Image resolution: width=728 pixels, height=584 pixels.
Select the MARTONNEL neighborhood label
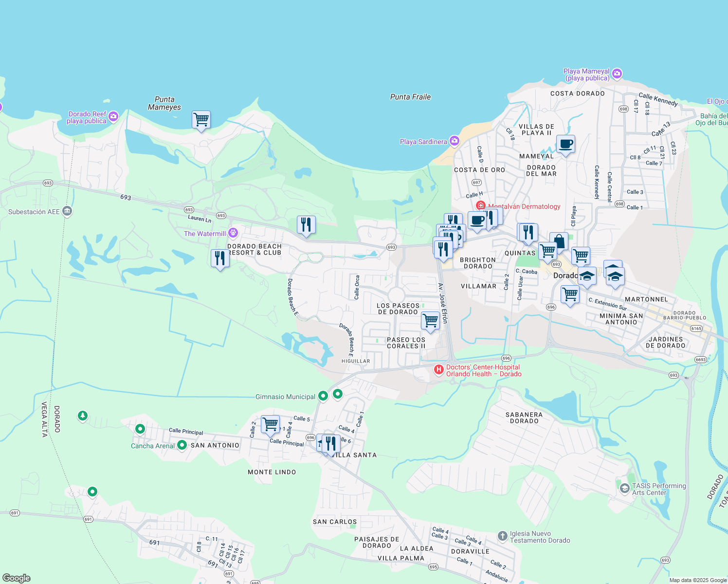coord(646,299)
